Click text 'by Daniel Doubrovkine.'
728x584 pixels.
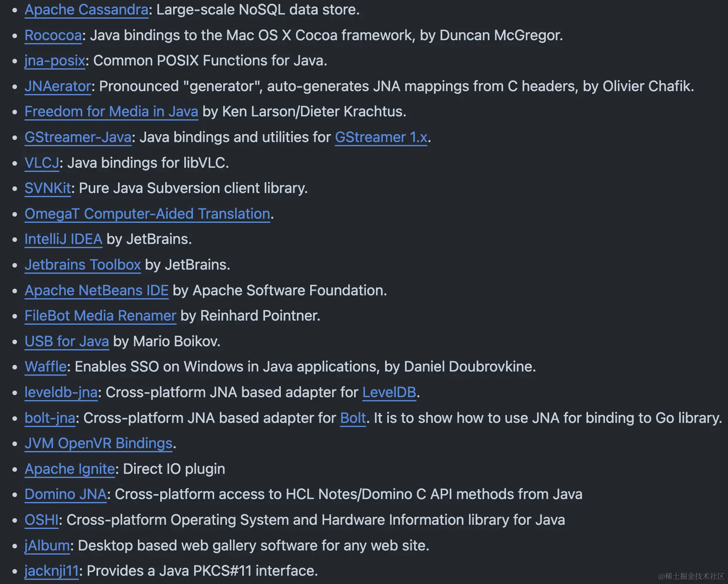tap(460, 367)
